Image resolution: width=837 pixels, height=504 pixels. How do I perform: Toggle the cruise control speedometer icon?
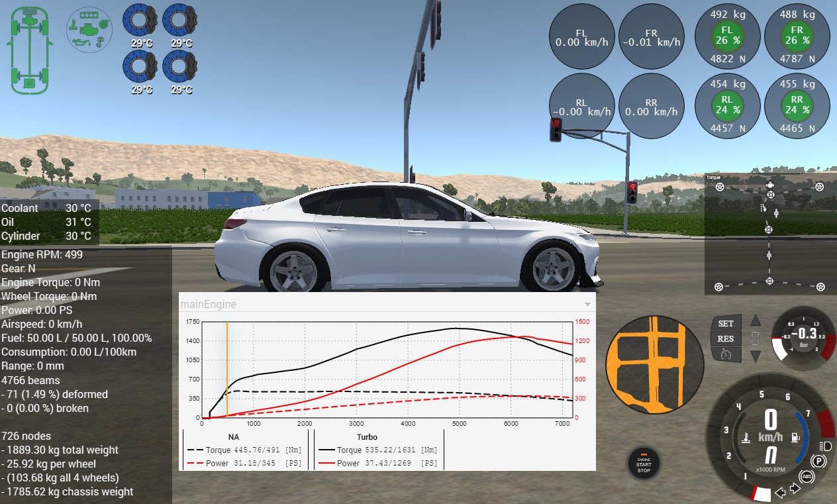coord(726,354)
